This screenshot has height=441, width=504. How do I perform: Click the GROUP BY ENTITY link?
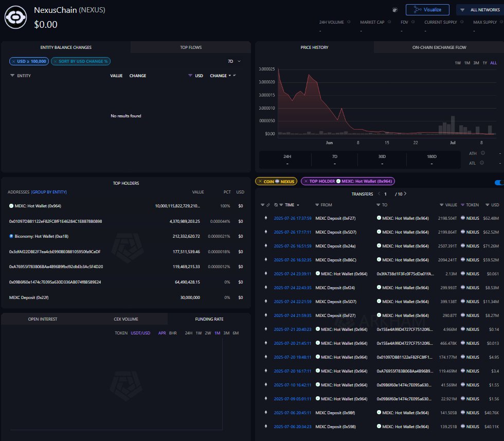click(x=49, y=192)
